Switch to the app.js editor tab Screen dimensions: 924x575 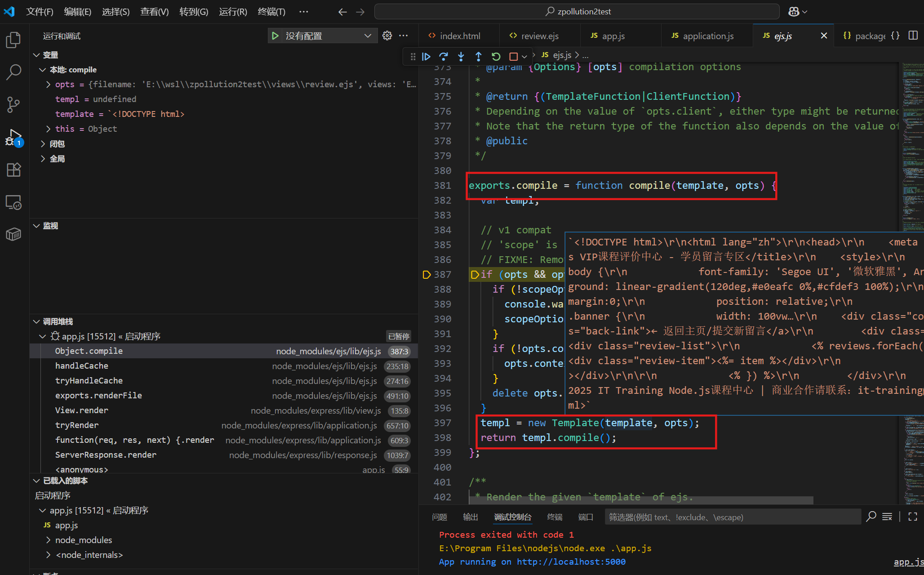613,36
